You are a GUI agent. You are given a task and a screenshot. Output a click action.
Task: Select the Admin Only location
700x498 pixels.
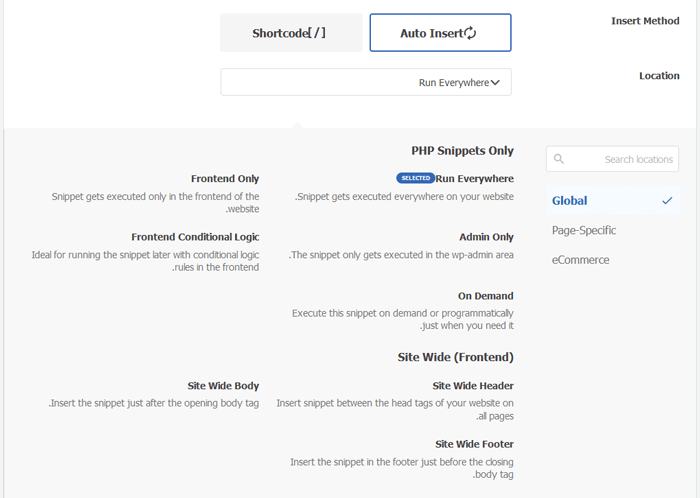pyautogui.click(x=486, y=237)
